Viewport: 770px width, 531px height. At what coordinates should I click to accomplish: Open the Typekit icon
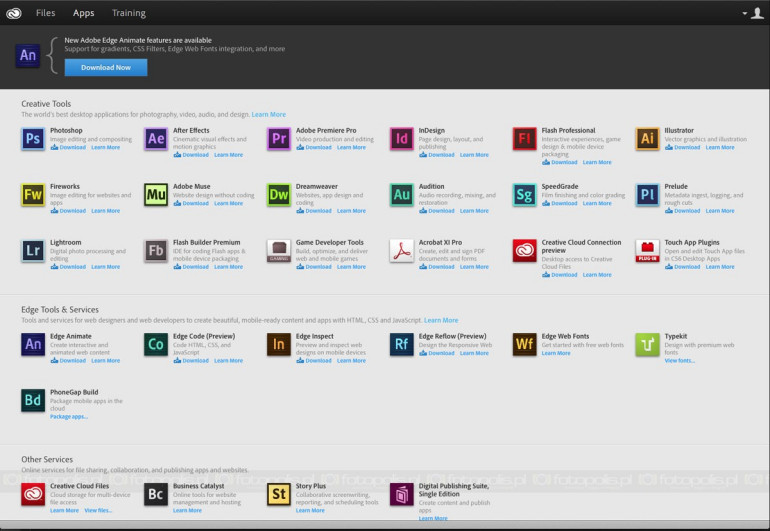[647, 344]
